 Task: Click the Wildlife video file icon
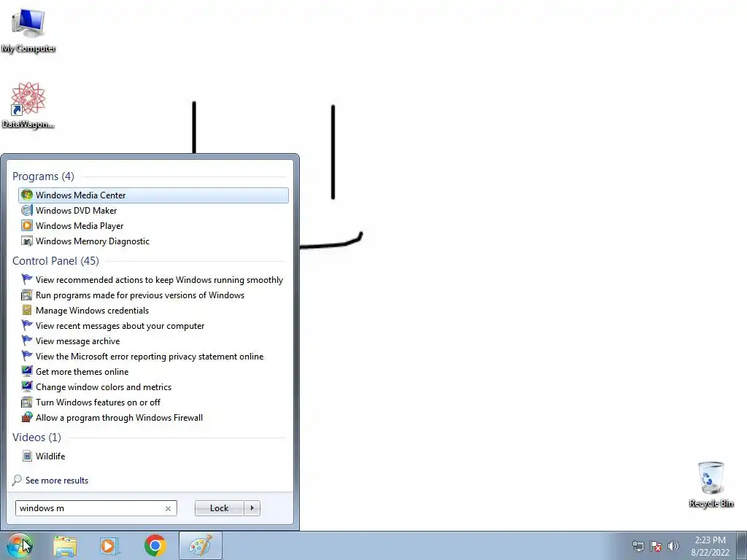[27, 456]
